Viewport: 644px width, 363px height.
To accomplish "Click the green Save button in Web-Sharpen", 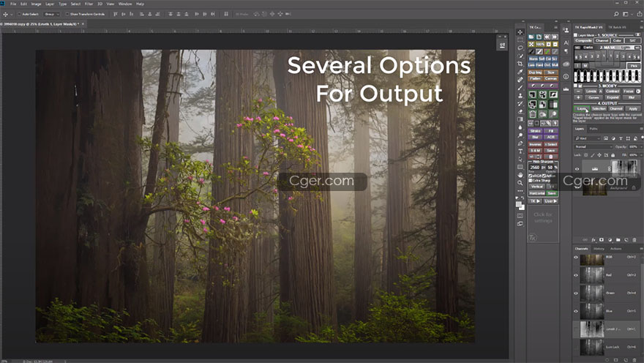I will 551,193.
